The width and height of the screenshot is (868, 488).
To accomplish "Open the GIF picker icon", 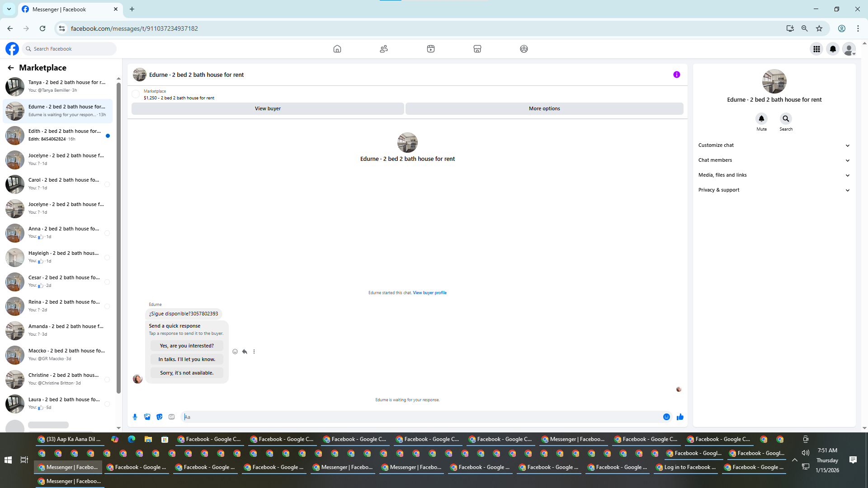I will (171, 417).
